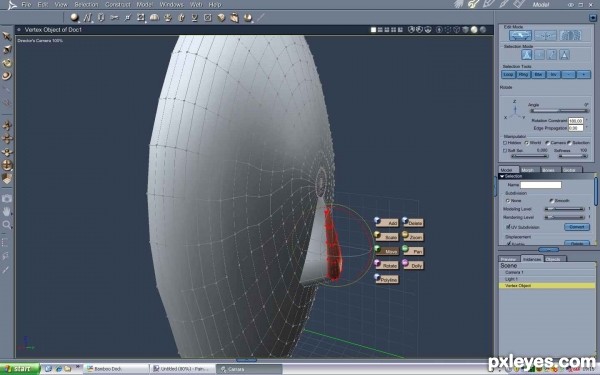Click the Dolly button in popup palette
The height and width of the screenshot is (375, 600).
pos(413,265)
